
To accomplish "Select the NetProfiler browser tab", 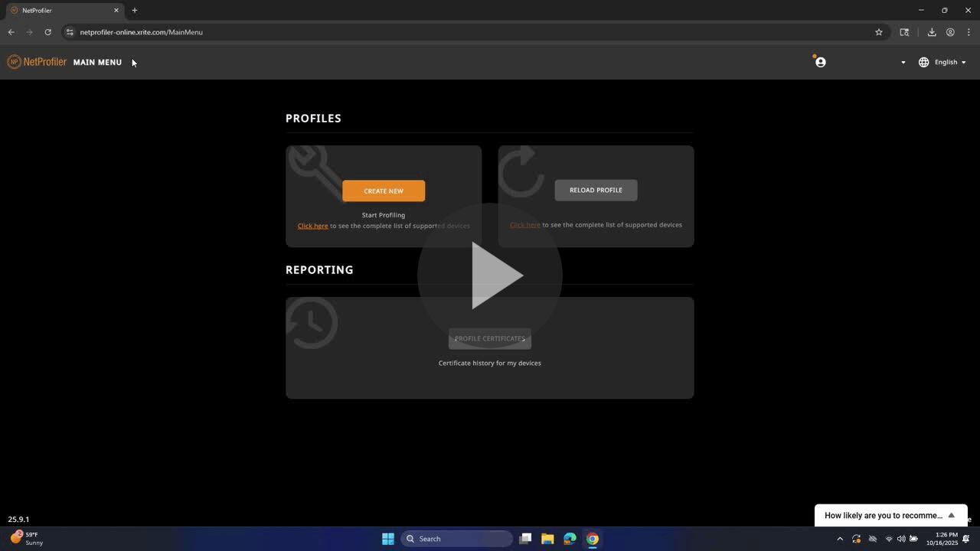I will 64,11.
